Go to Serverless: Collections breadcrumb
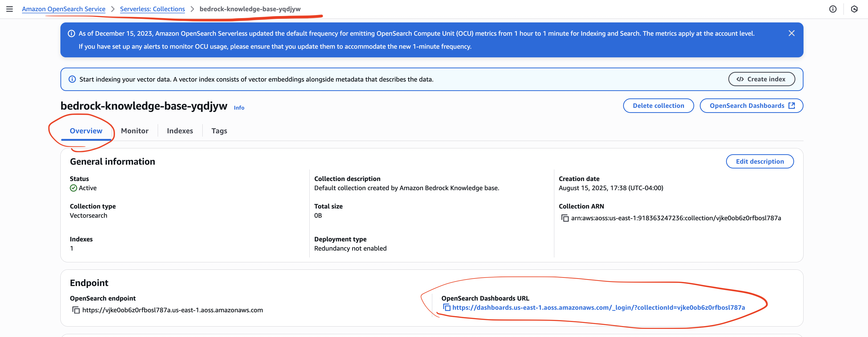 tap(152, 9)
